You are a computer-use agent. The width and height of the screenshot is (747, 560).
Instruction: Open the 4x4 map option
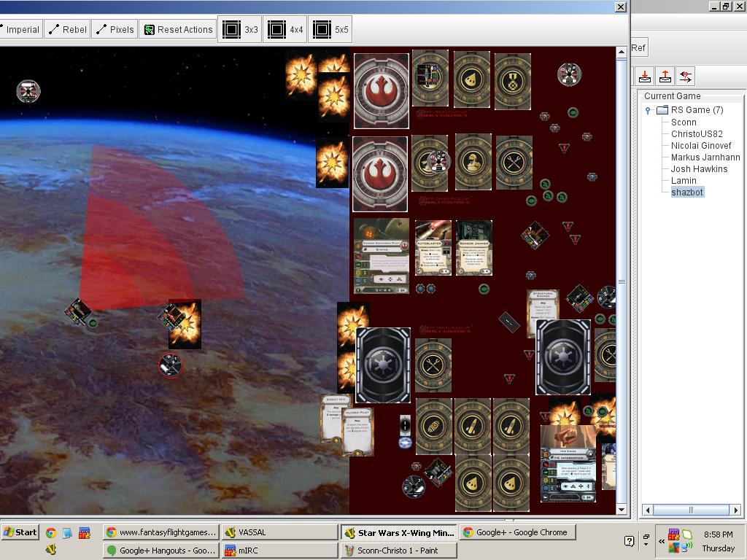pos(285,30)
